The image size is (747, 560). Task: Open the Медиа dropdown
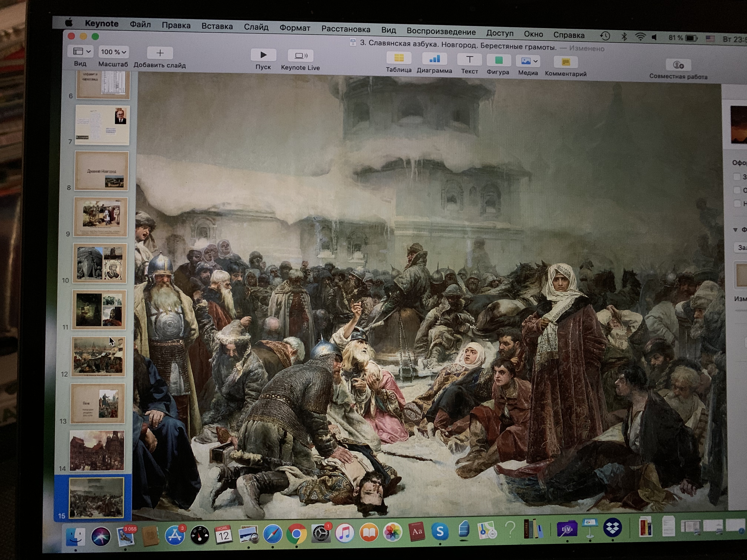click(x=529, y=61)
